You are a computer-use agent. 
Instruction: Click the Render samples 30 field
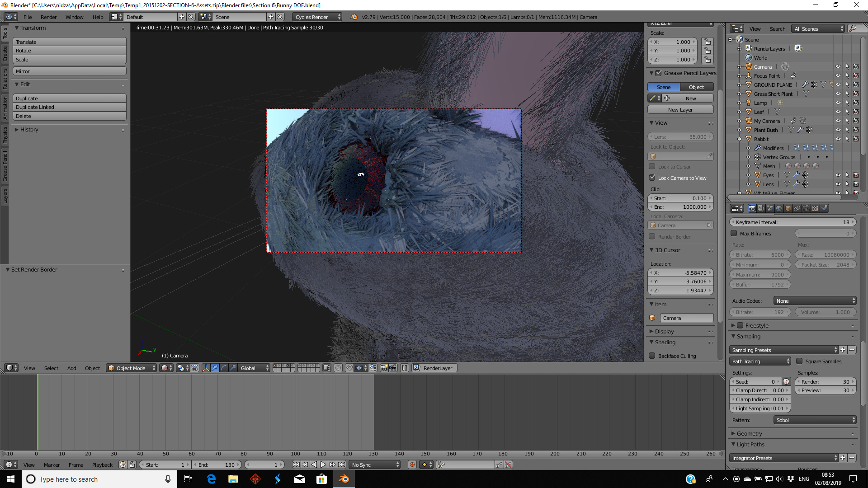[826, 381]
